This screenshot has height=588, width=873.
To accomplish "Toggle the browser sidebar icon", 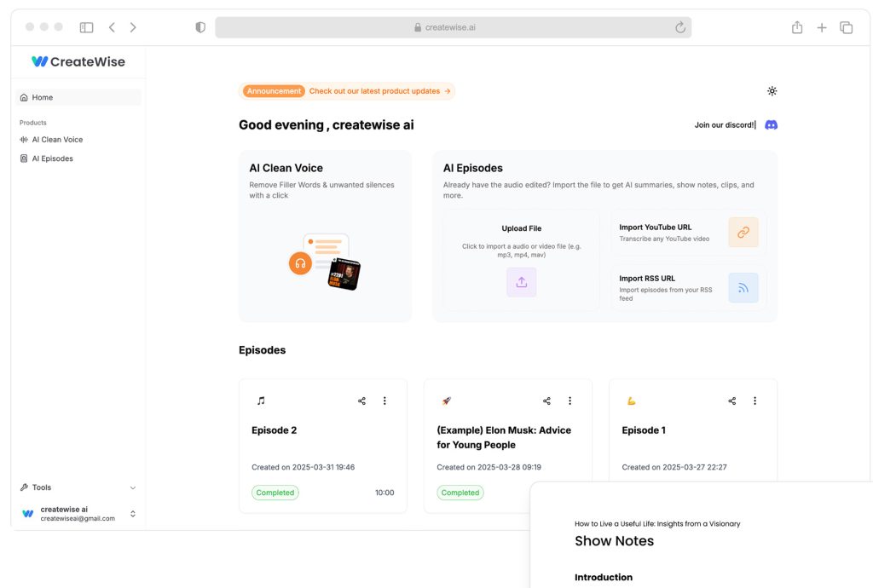I will [x=86, y=27].
